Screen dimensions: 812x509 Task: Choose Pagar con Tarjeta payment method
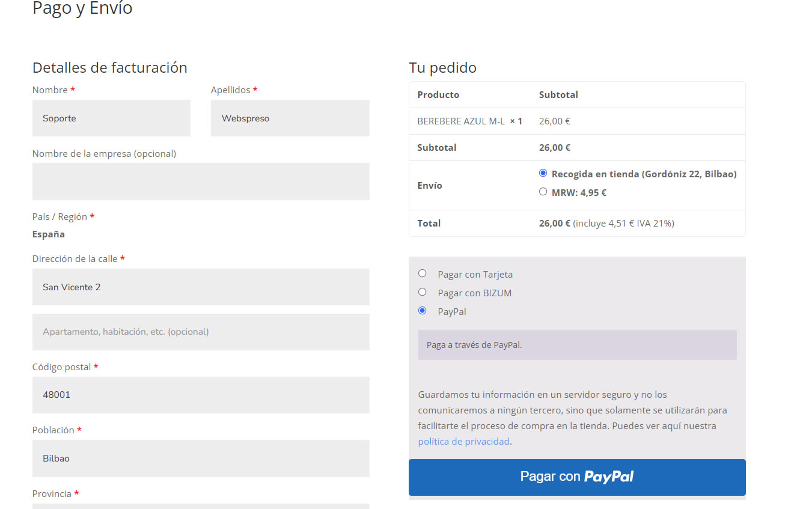click(423, 273)
